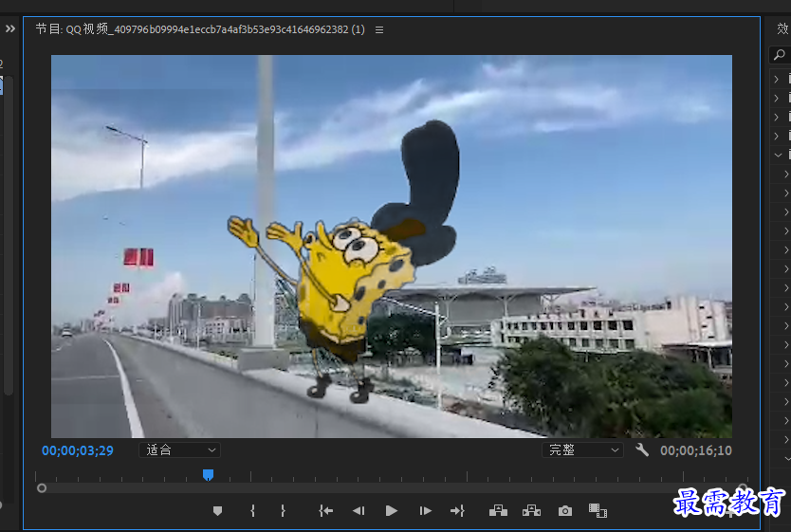Screen dimensions: 791x532
Task: Open the 适合 zoom level dropdown
Action: coord(179,449)
